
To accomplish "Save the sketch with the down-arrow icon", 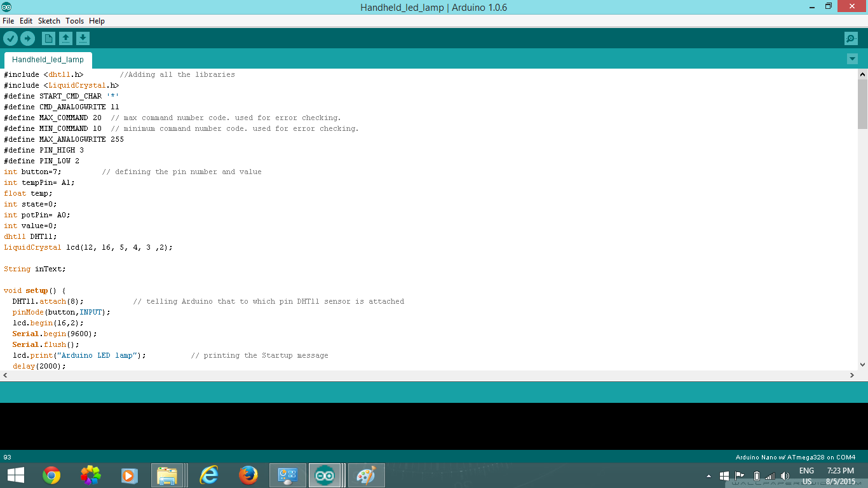I will coord(83,39).
